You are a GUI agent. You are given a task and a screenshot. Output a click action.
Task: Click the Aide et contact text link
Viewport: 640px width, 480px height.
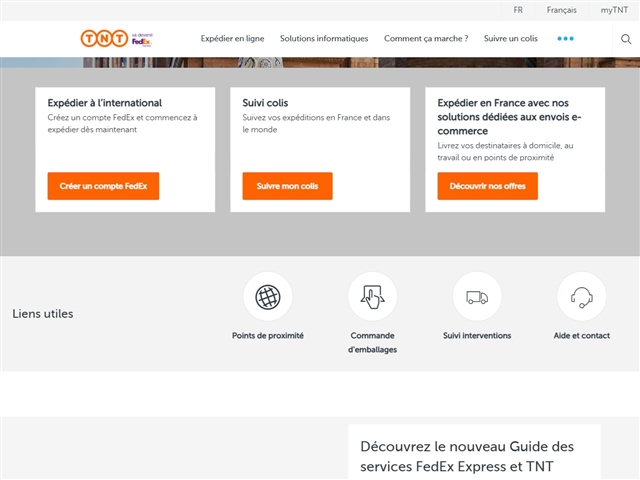(581, 336)
